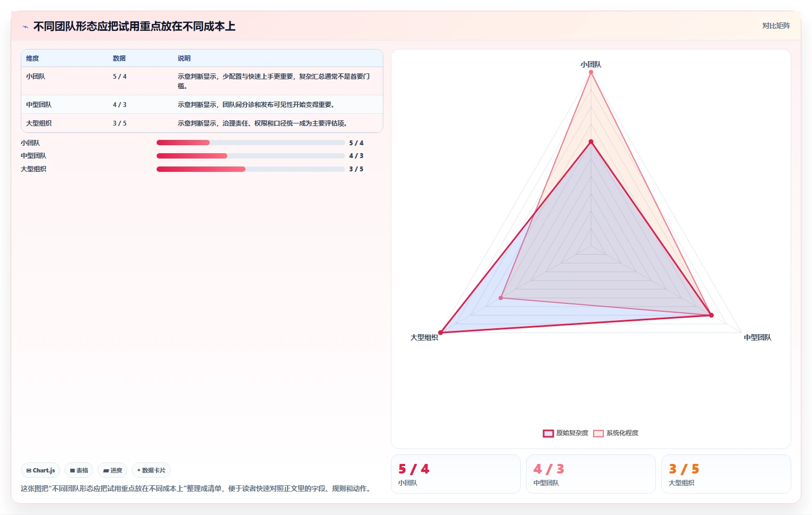Image resolution: width=812 pixels, height=515 pixels.
Task: Click the 说明 column header
Action: 184,59
